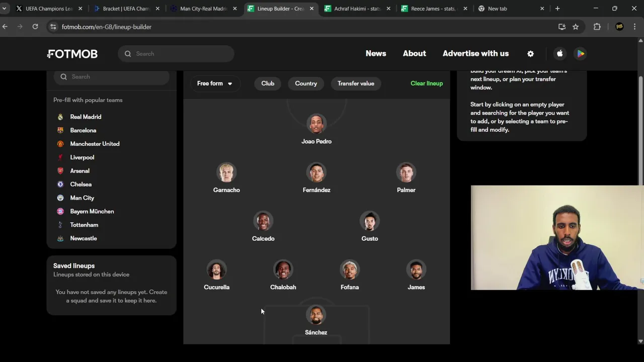Select Fofana player avatar
This screenshot has height=362, width=644.
[350, 270]
